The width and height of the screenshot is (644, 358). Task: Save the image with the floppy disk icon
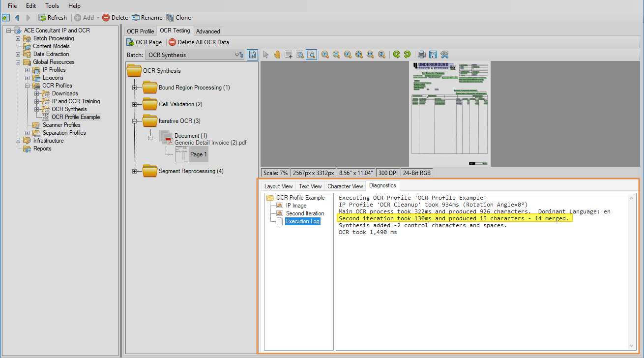[x=433, y=55]
